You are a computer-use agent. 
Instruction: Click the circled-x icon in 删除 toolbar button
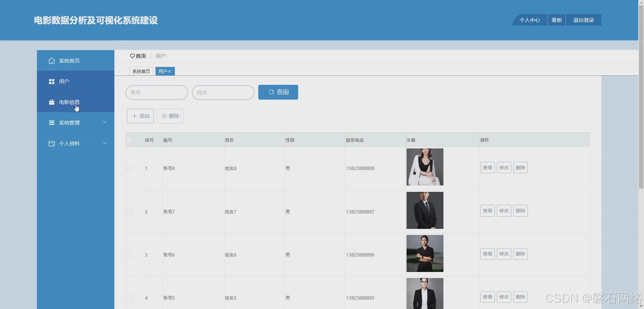pos(164,116)
